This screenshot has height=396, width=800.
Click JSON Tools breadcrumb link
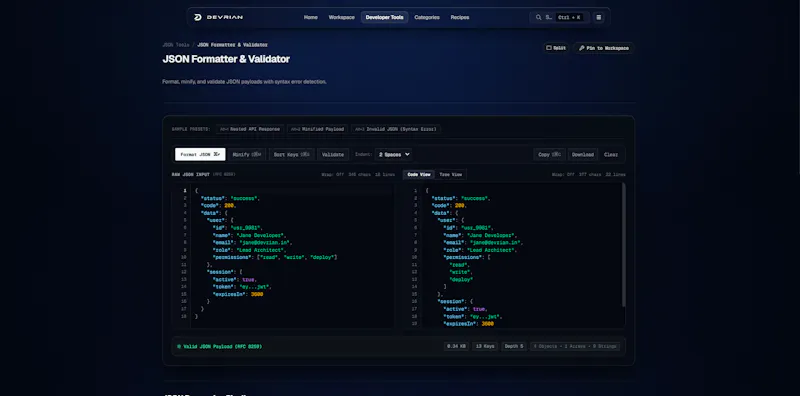176,45
